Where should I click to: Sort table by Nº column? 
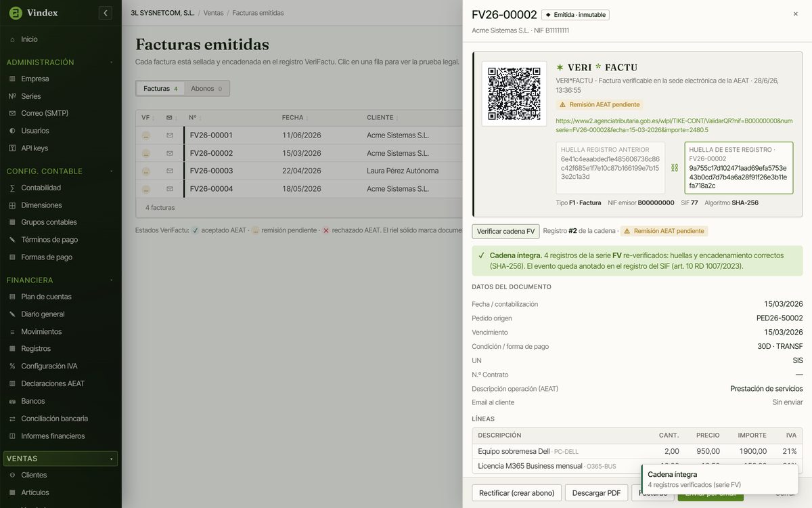point(195,118)
